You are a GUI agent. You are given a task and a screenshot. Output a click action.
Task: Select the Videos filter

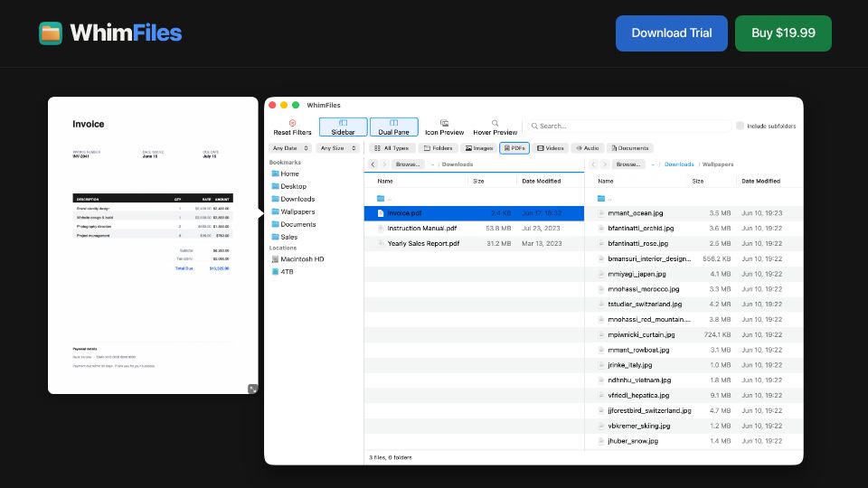point(551,148)
